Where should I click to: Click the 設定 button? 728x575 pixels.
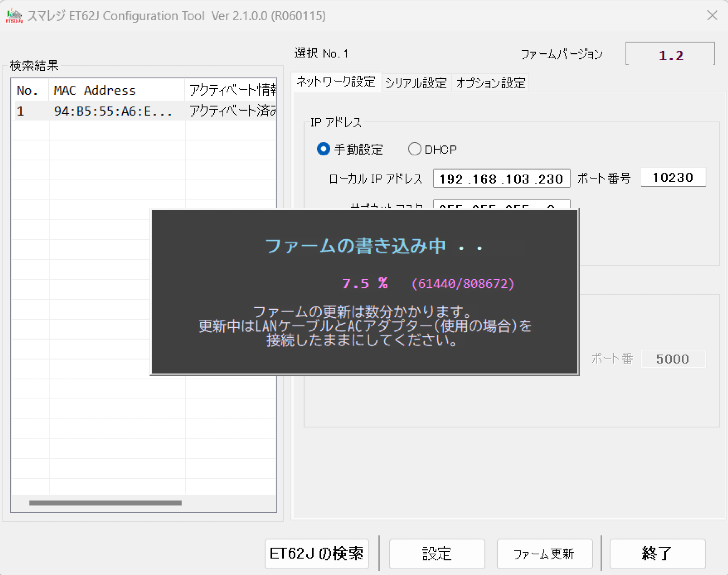[x=437, y=554]
